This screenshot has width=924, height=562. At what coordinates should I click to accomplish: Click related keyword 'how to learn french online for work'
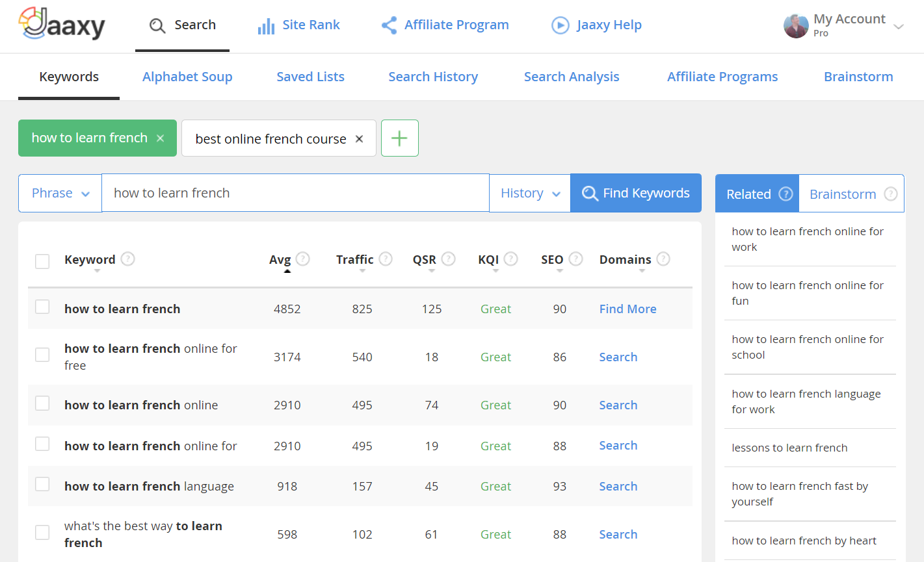(808, 239)
